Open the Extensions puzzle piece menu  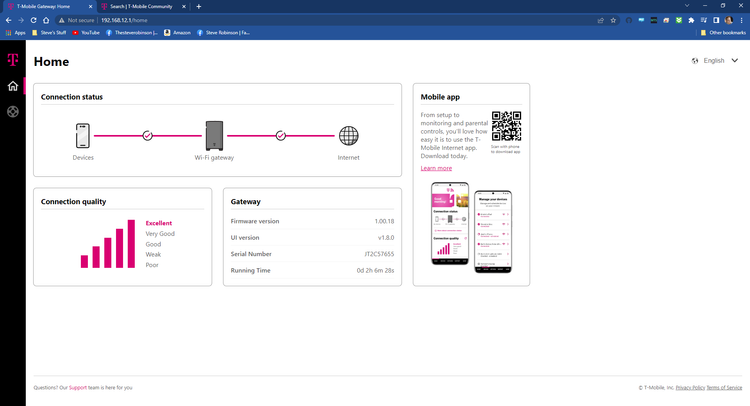click(691, 20)
